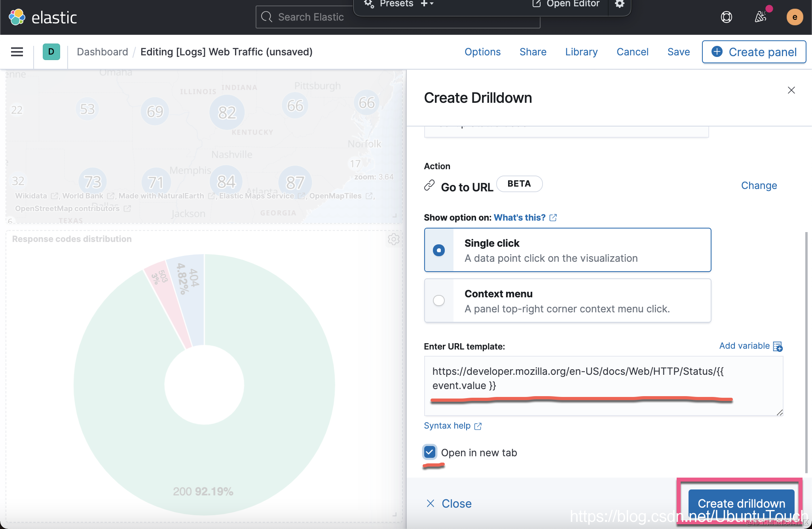Click the green D space avatar

(51, 52)
